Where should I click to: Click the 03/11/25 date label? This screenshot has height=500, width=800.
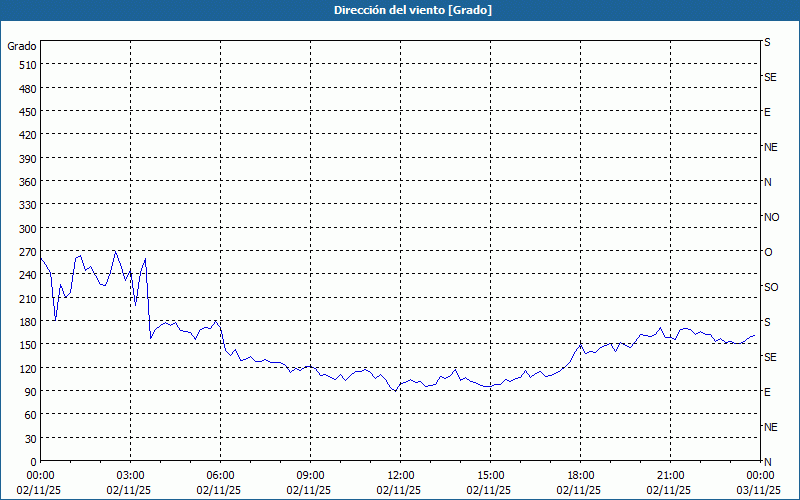click(759, 490)
